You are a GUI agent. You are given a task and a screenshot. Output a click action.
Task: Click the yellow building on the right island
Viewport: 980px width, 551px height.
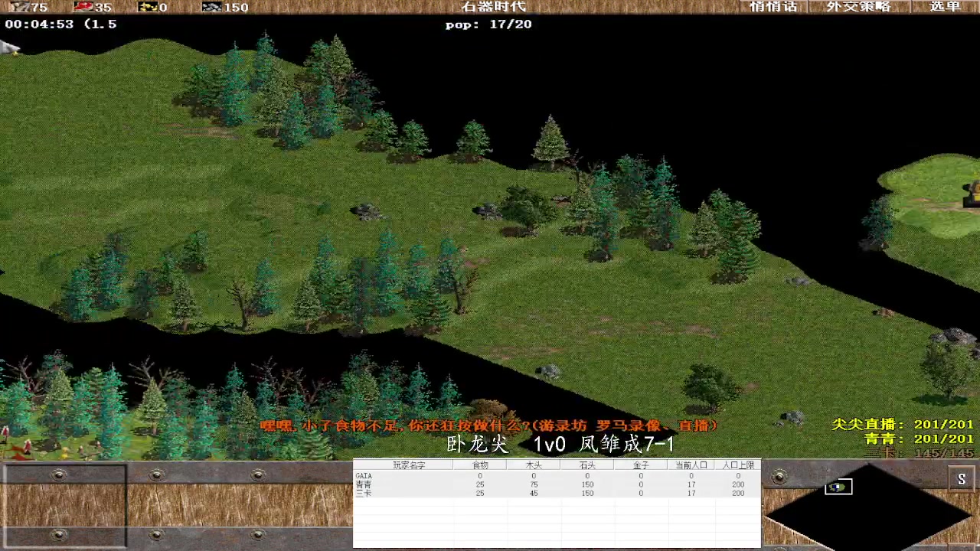972,193
